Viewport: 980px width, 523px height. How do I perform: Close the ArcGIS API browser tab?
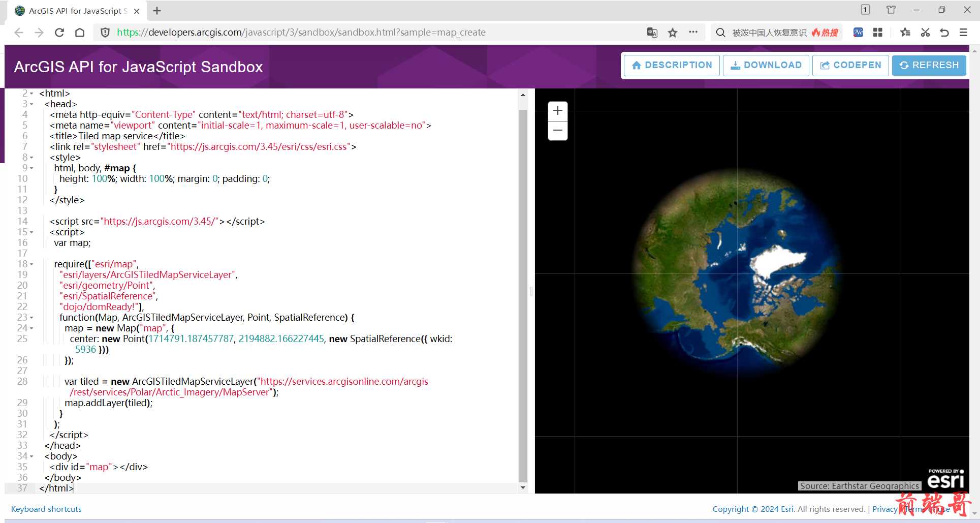point(137,11)
